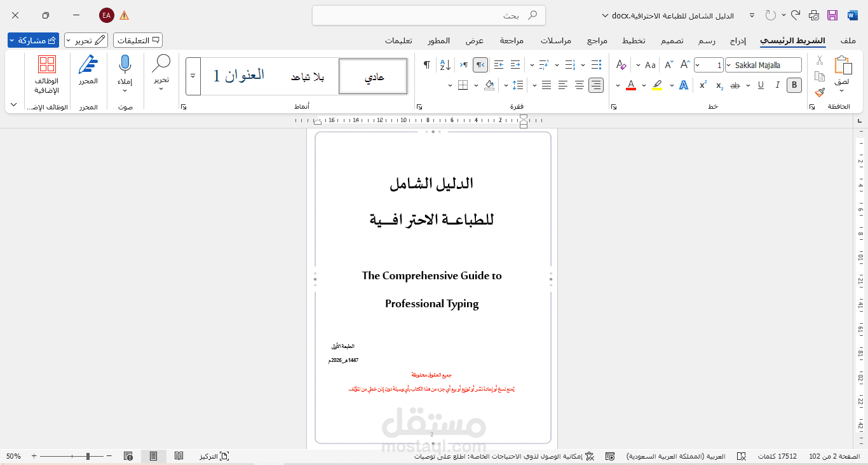The height and width of the screenshot is (465, 868).
Task: Switch to Web Layout view icon
Action: (128, 456)
